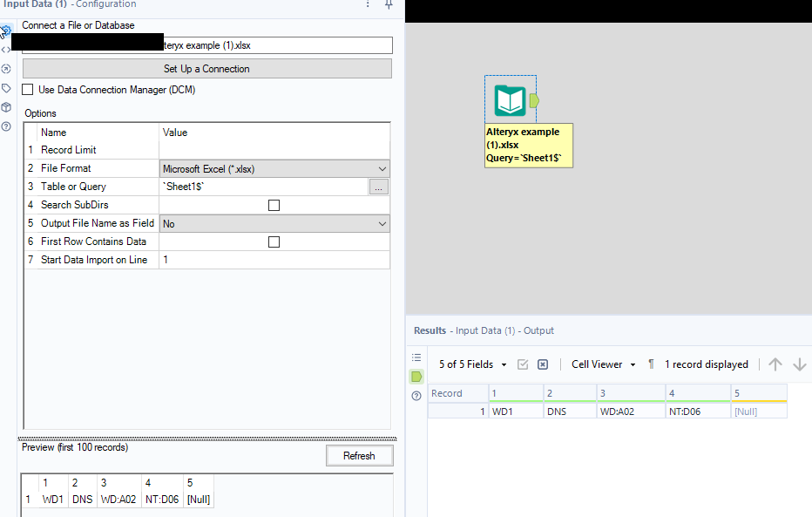Viewport: 812px width, 517px height.
Task: Click [Null] cell in the Preview table
Action: tap(199, 500)
